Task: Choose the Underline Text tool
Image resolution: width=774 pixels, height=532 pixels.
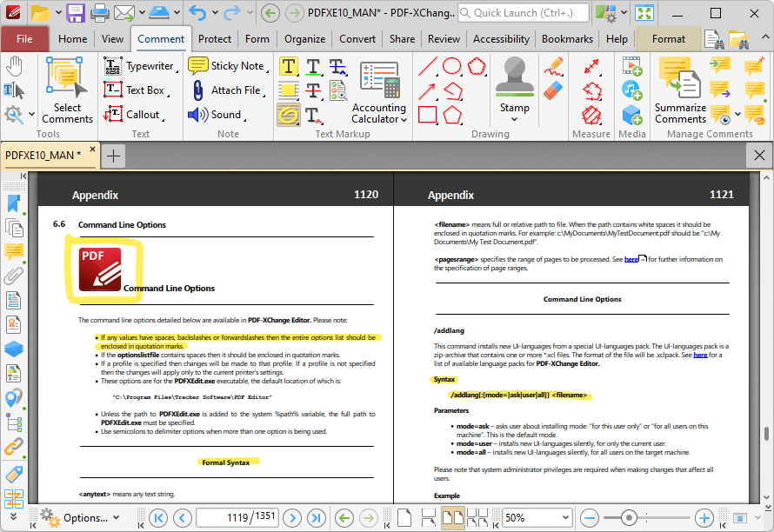Action: click(313, 66)
